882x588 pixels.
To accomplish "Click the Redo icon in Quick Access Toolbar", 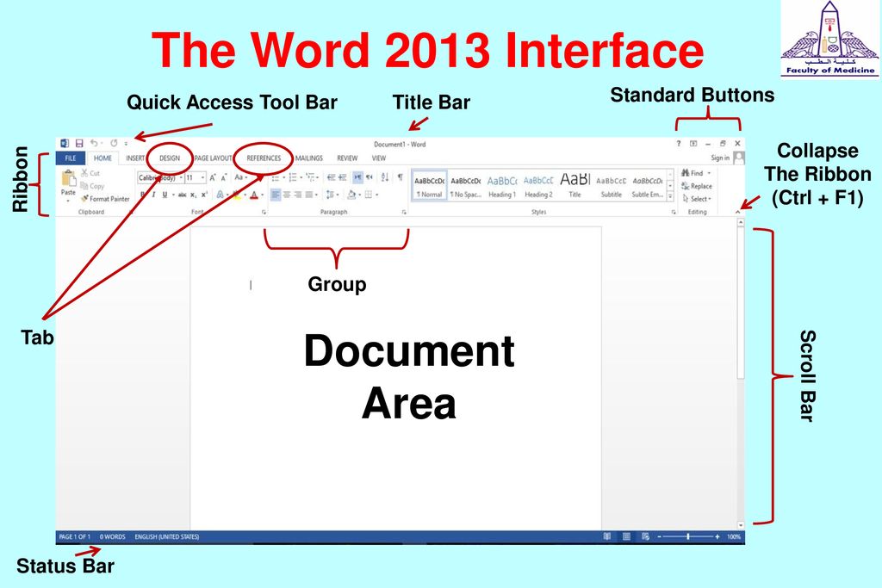I will (x=114, y=144).
